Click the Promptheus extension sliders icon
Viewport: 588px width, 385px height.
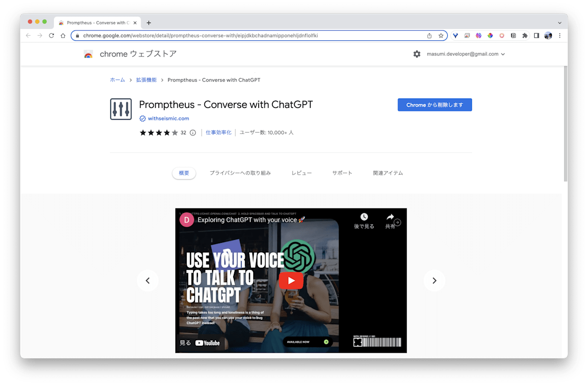tap(121, 109)
